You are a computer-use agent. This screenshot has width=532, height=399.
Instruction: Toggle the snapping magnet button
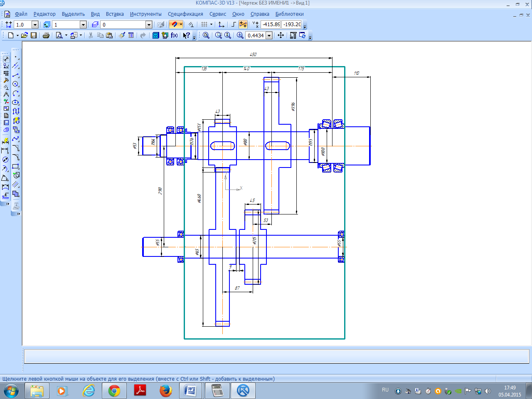coord(174,25)
